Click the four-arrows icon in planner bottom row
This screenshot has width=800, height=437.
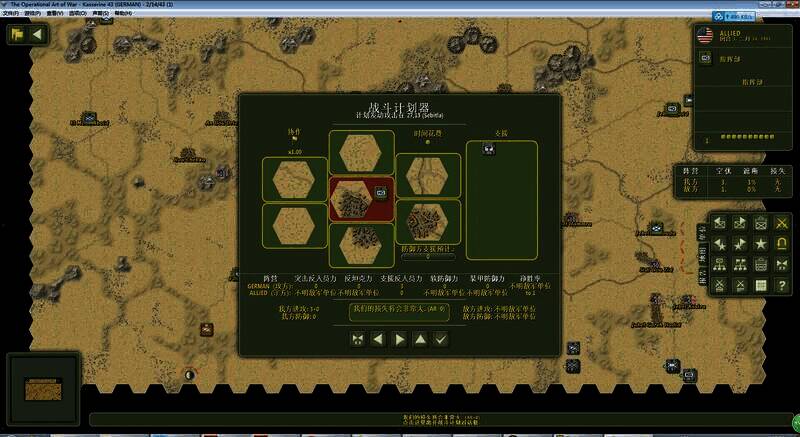click(357, 339)
